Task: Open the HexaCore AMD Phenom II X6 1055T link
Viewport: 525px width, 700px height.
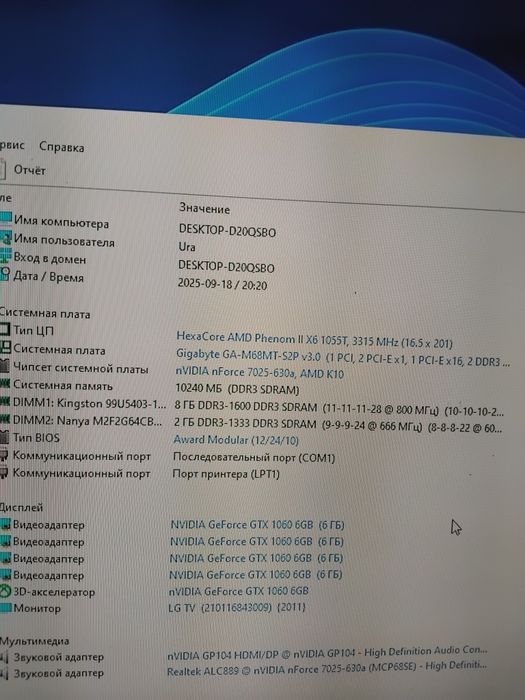Action: (x=314, y=340)
